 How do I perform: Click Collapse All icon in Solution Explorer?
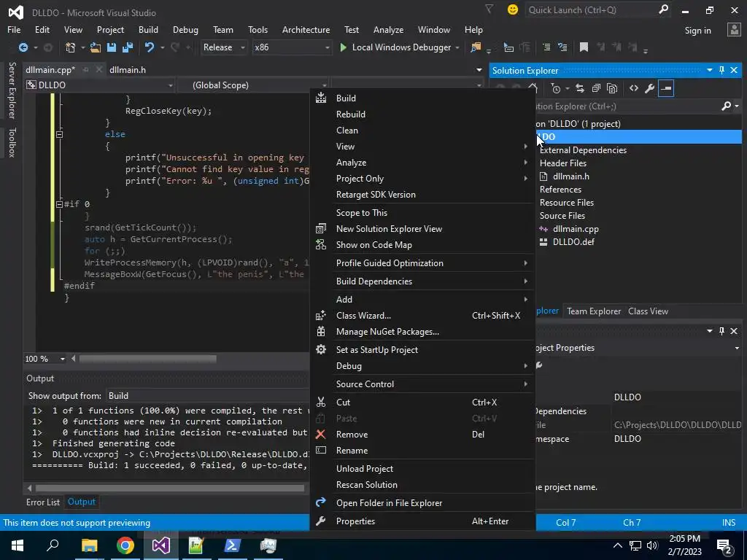(596, 88)
